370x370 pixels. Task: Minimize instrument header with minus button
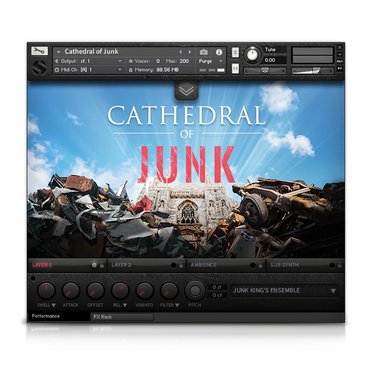click(x=340, y=55)
